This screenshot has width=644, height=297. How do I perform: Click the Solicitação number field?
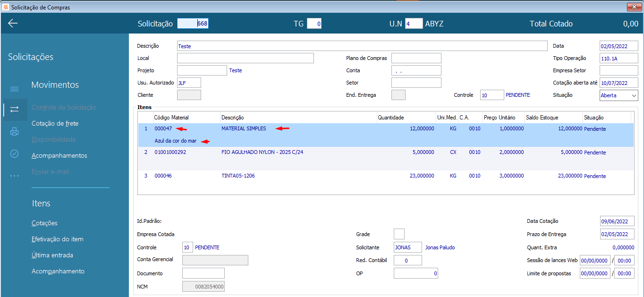pyautogui.click(x=193, y=24)
